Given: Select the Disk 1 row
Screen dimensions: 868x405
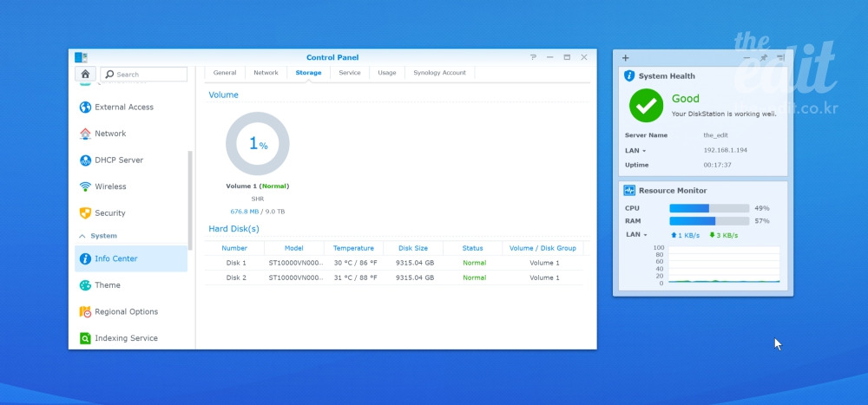Looking at the screenshot, I should tap(393, 264).
